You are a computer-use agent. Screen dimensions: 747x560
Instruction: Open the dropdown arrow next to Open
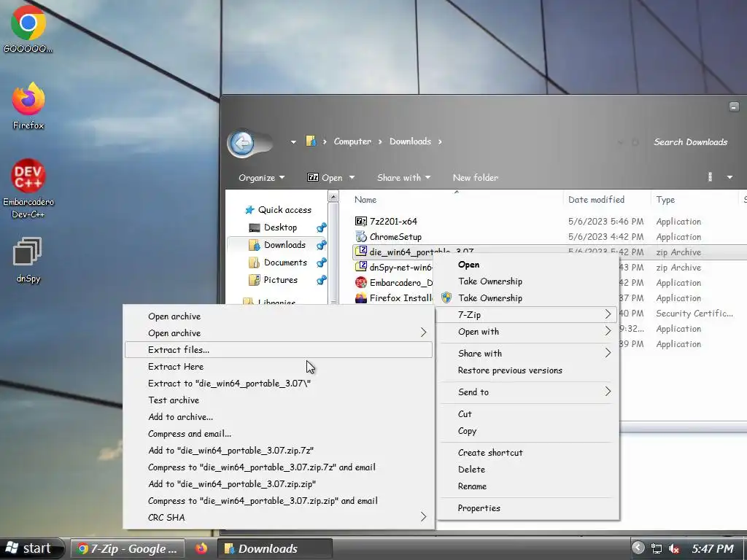click(352, 178)
